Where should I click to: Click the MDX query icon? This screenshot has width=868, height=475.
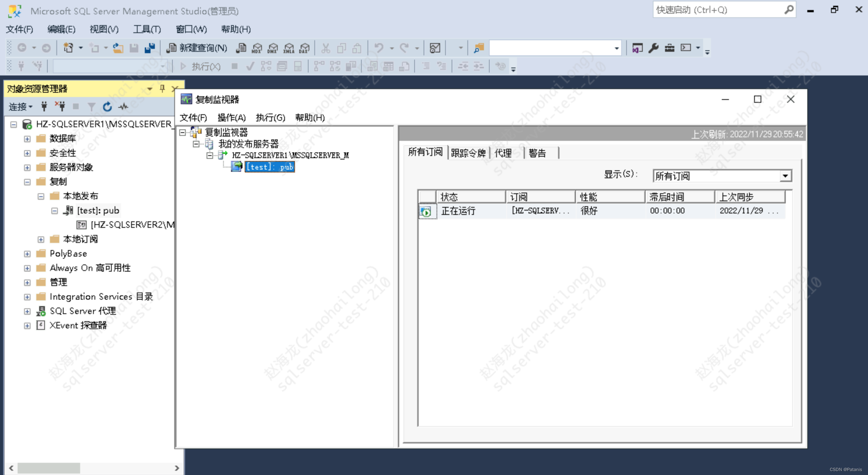[x=257, y=48]
